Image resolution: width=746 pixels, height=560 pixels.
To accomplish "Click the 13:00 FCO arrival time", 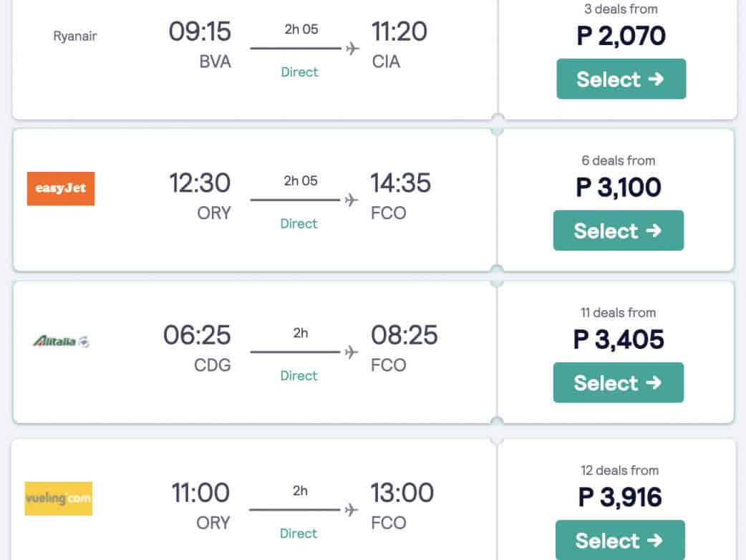I will point(402,493).
